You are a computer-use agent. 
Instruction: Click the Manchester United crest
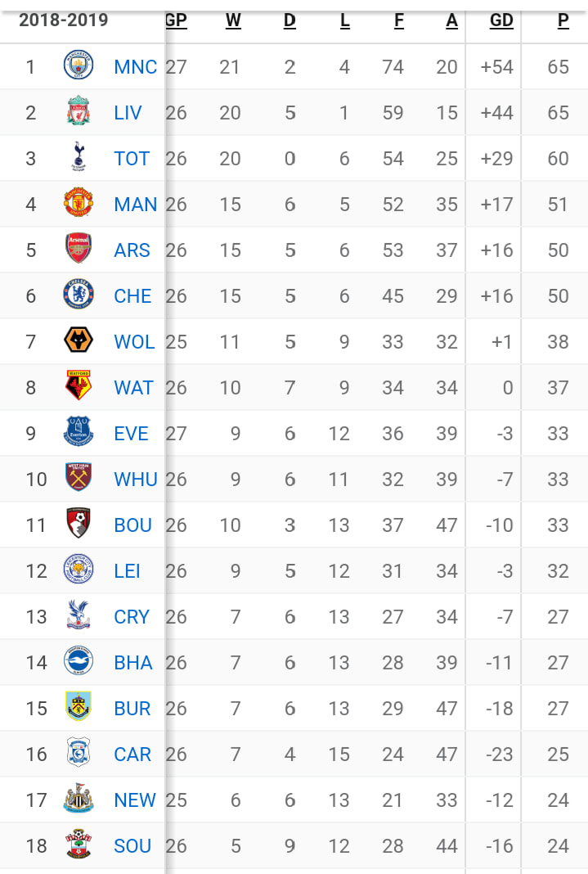79,202
